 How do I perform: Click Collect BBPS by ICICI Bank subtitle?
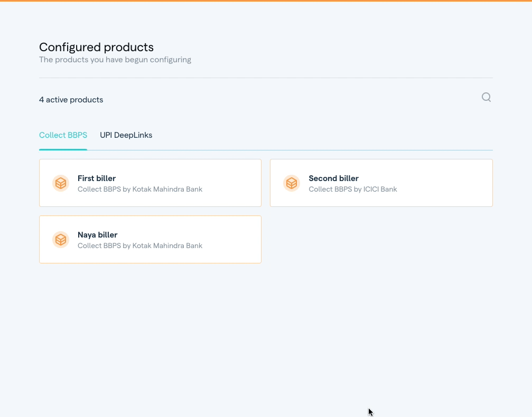click(x=352, y=189)
